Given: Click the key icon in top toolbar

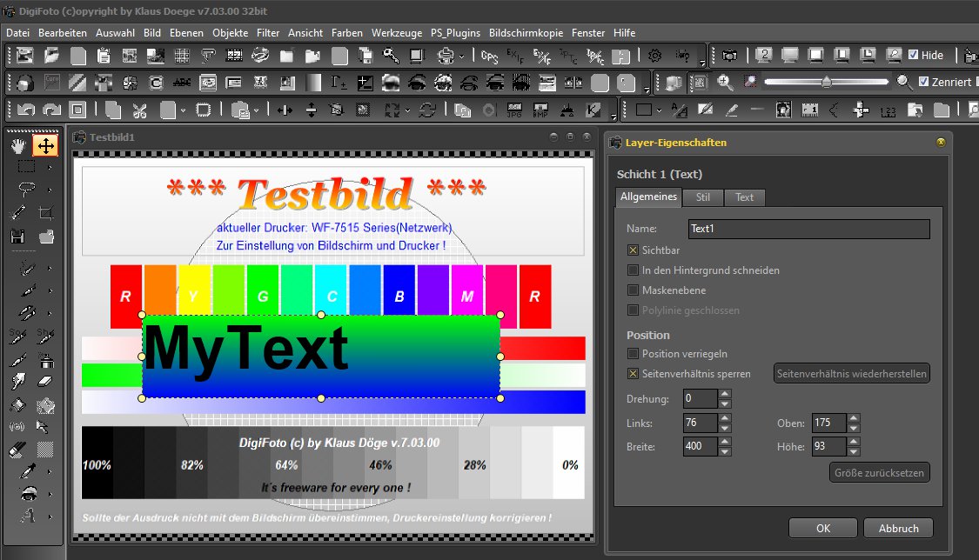Looking at the screenshot, I should [x=392, y=56].
